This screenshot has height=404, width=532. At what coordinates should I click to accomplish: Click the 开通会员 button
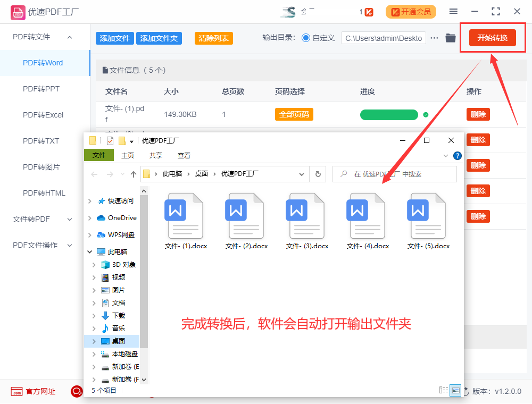pos(411,12)
